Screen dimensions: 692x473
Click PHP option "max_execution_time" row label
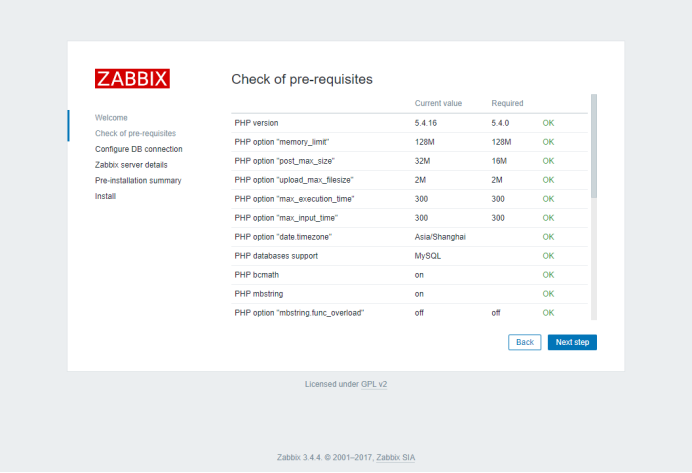click(294, 199)
